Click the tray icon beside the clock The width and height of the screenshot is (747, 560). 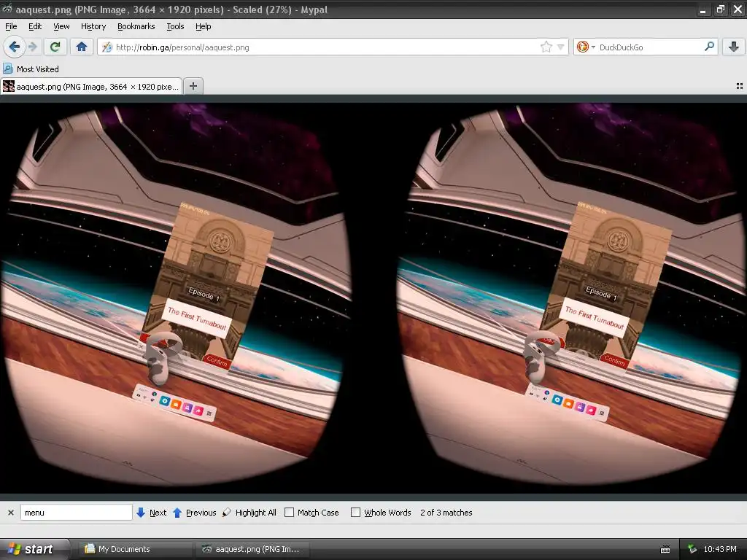[x=692, y=549]
